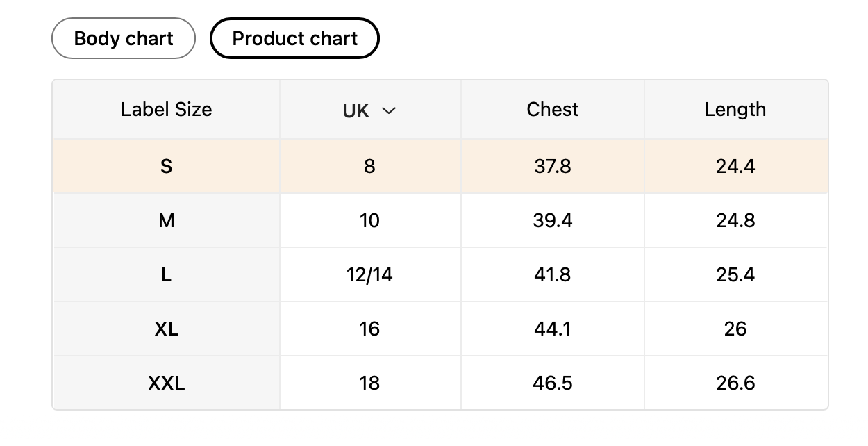Click the Length column header
Image resolution: width=868 pixels, height=446 pixels.
(x=735, y=109)
